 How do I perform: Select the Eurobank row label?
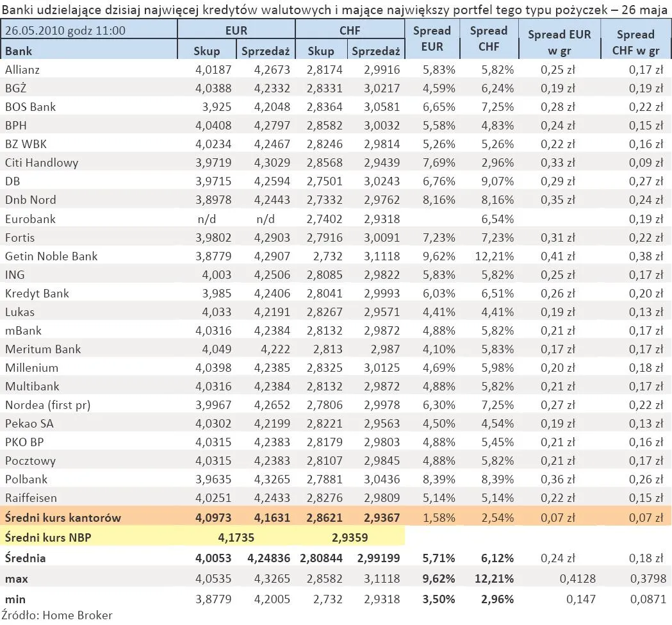[x=30, y=219]
